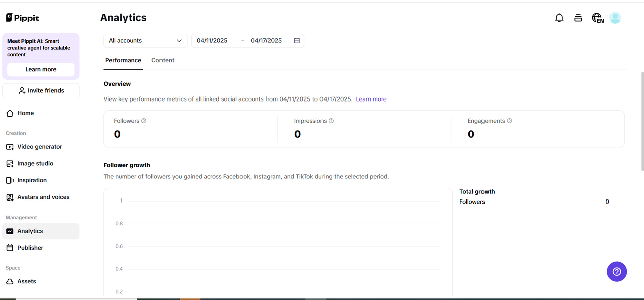This screenshot has height=300, width=644.
Task: Open Inspiration from sidebar
Action: tap(41, 180)
